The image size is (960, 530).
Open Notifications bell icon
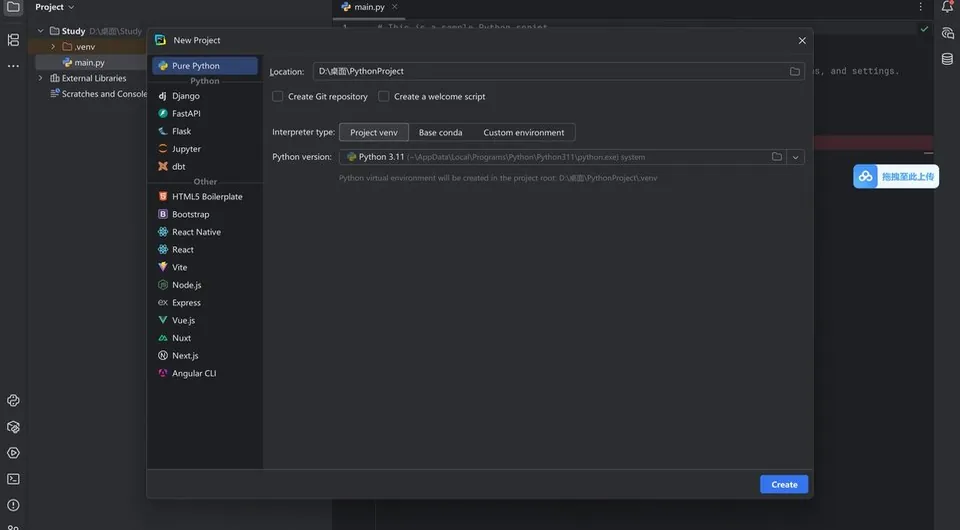click(x=947, y=7)
